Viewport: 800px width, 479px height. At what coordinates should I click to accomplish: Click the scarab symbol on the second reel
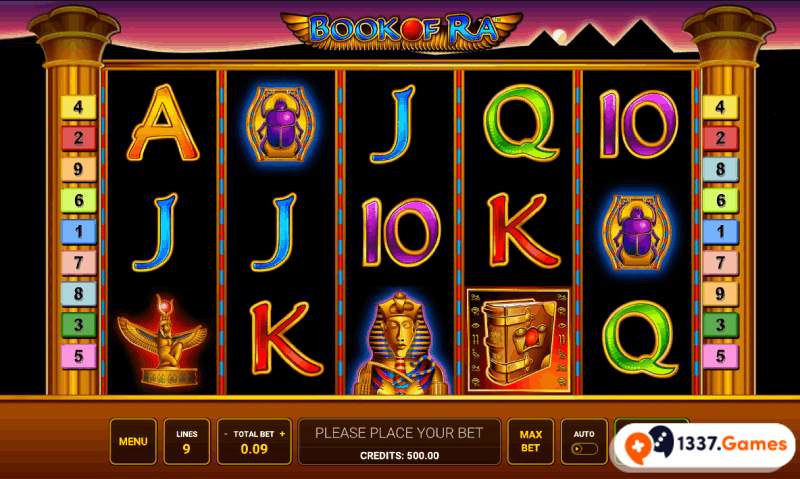281,124
